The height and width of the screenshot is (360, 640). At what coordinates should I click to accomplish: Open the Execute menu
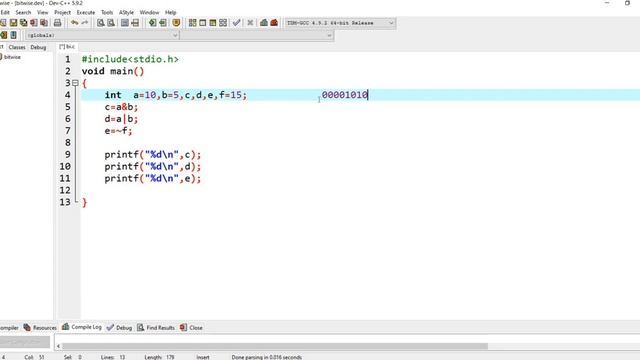click(x=86, y=12)
